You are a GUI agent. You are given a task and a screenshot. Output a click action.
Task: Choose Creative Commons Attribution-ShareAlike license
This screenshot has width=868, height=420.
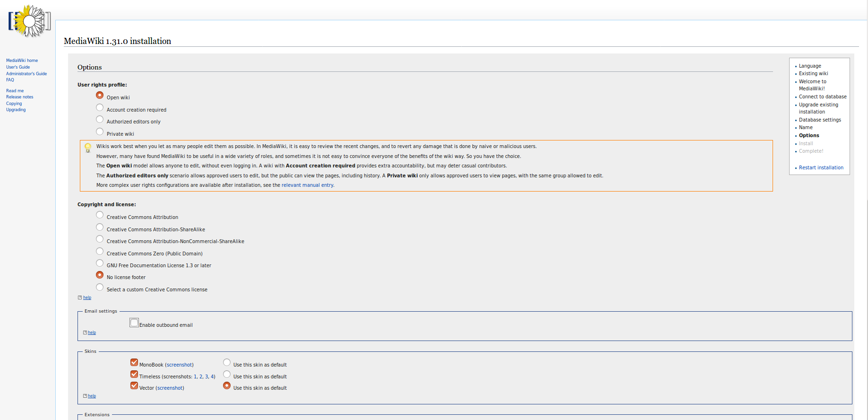[x=100, y=227]
